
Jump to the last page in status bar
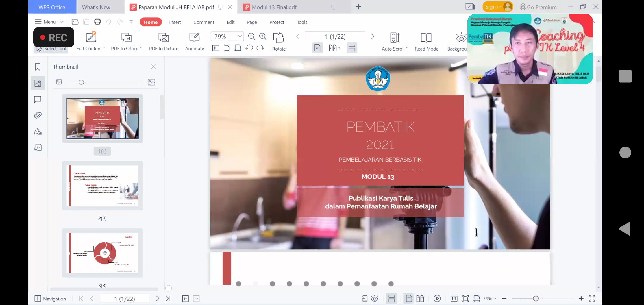pos(168,299)
